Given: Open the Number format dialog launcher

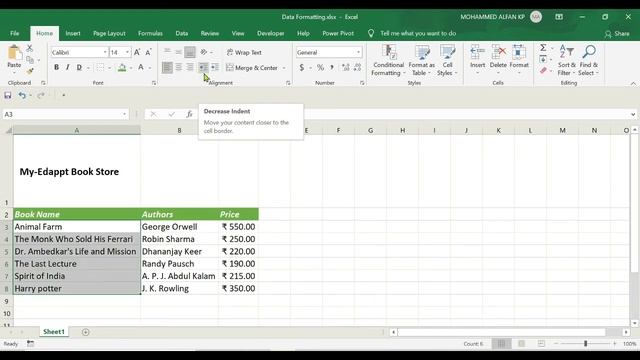Looking at the screenshot, I should click(x=362, y=83).
